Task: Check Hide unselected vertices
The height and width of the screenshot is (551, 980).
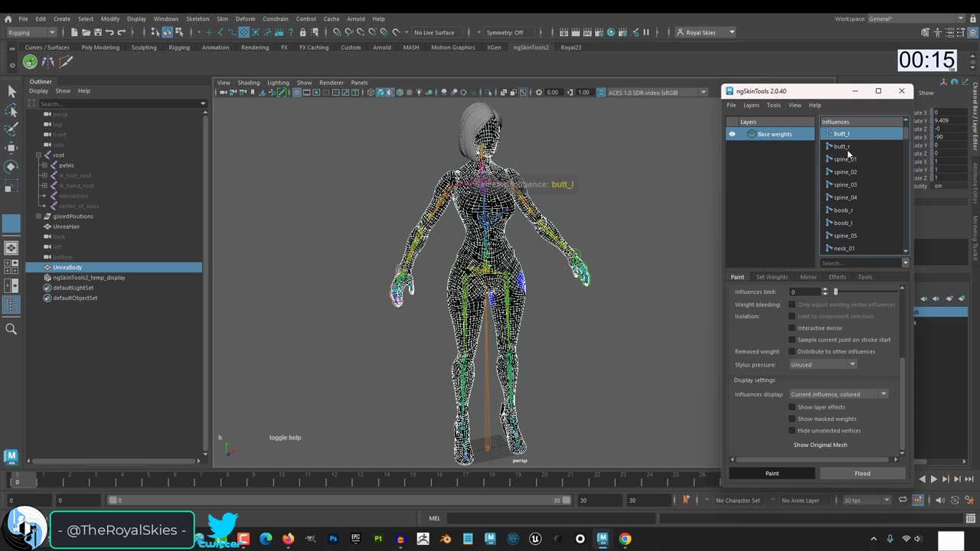Action: pos(792,431)
